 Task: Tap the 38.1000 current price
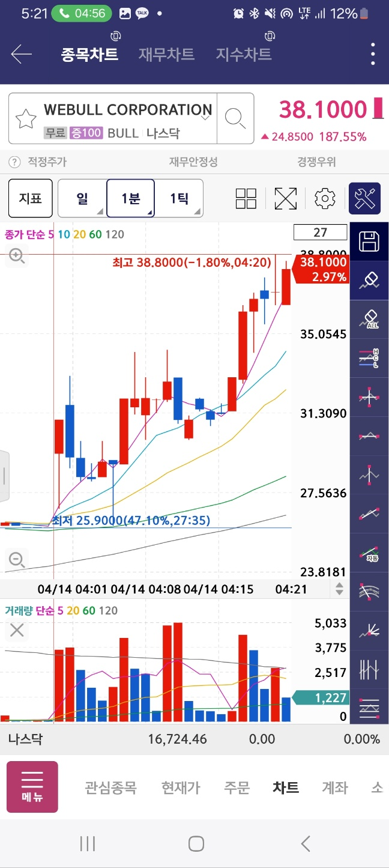coord(323,110)
